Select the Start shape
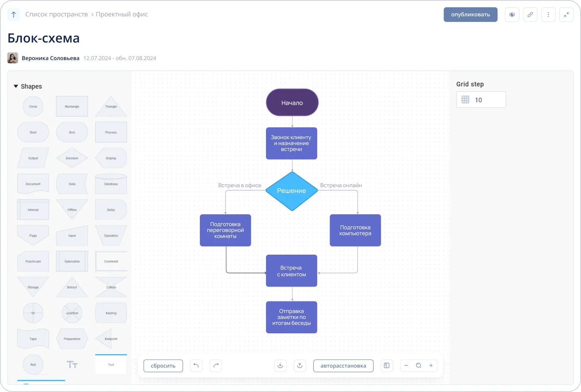This screenshot has width=581, height=392. tap(33, 132)
